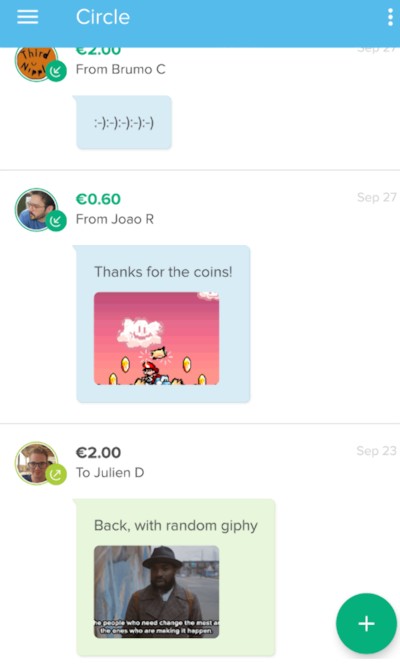Tap the incoming arrow badge on Brumo C's avatar
Screen dimensions: 400x671
point(56,71)
